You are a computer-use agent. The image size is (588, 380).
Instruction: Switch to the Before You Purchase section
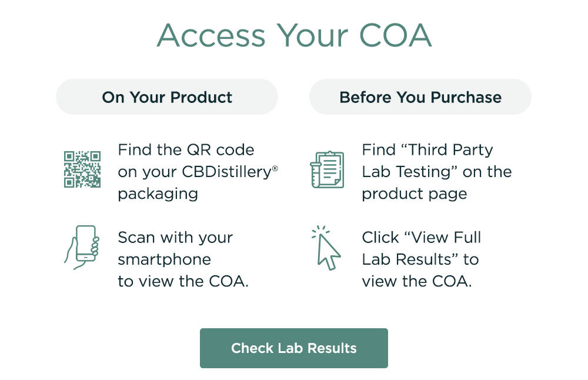420,96
